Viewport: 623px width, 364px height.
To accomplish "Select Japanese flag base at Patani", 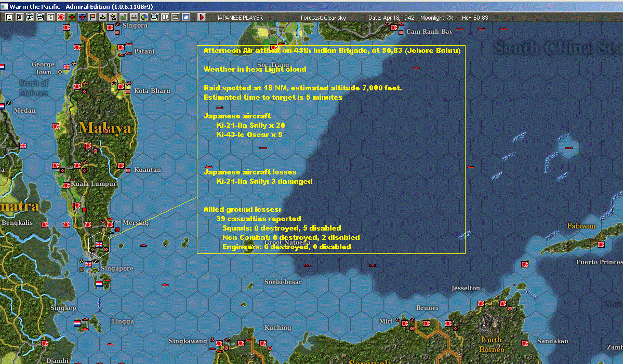I will click(x=121, y=47).
